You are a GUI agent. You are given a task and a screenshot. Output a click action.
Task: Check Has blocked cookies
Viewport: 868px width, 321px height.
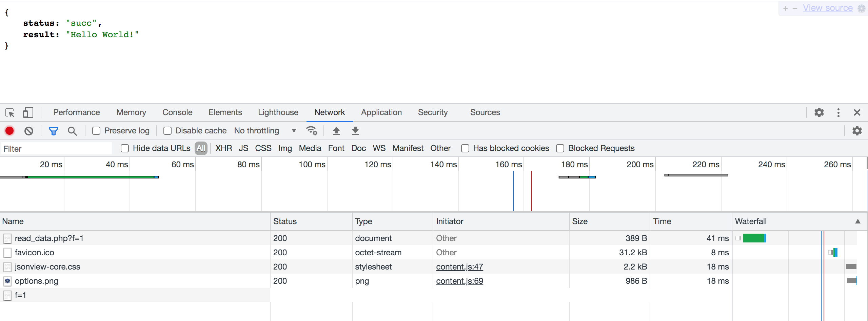(x=465, y=148)
